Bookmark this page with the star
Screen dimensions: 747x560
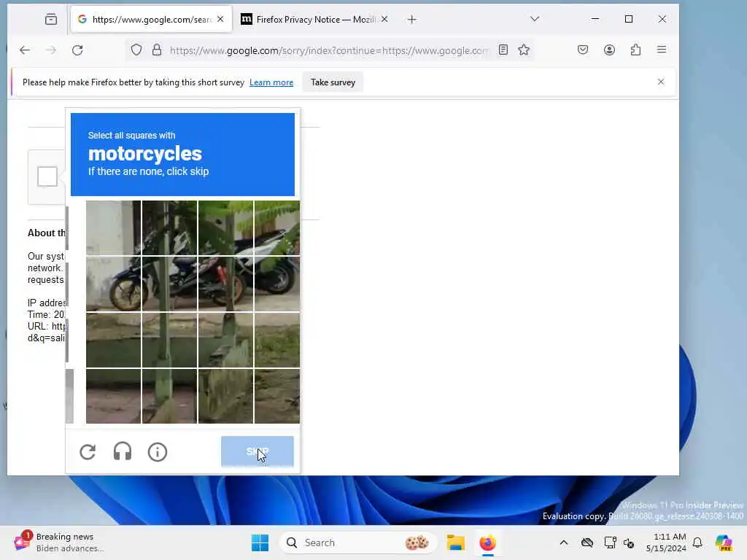tap(524, 50)
